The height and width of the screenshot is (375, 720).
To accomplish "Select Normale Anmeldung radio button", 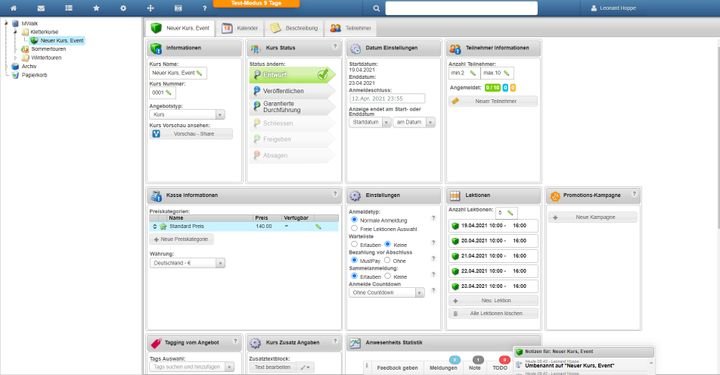I will click(354, 220).
